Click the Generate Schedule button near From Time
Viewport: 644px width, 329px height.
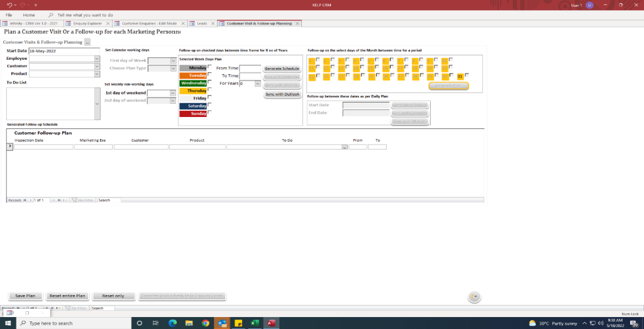click(282, 69)
